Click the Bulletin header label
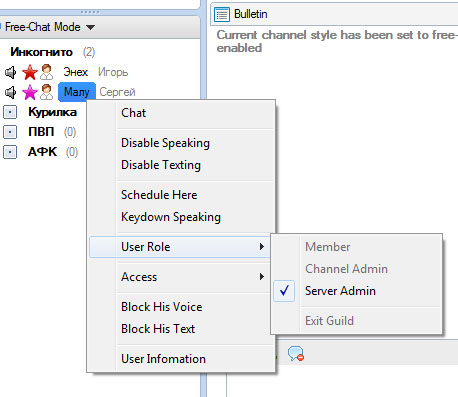This screenshot has width=458, height=397. point(251,14)
